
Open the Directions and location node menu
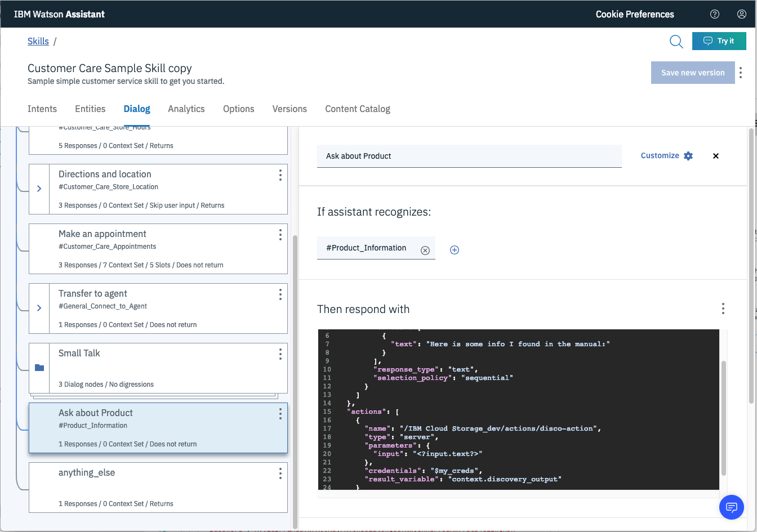pos(280,175)
